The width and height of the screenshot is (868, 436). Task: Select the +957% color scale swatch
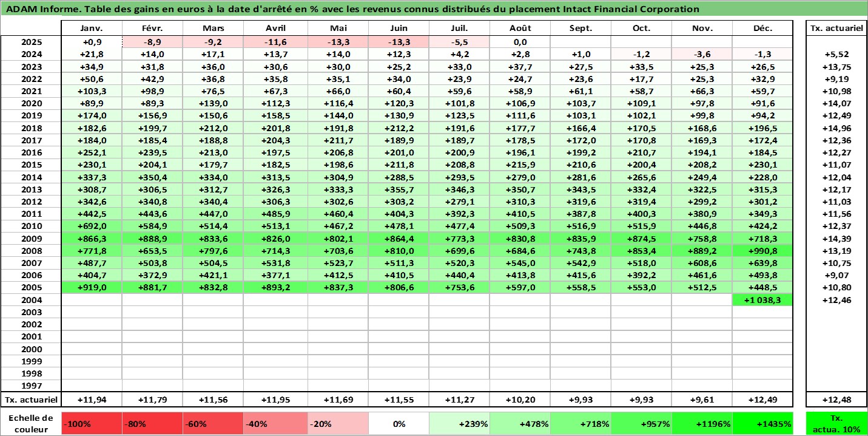click(x=641, y=423)
